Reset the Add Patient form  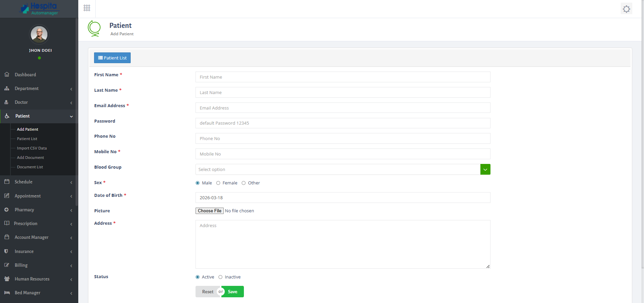coord(207,292)
